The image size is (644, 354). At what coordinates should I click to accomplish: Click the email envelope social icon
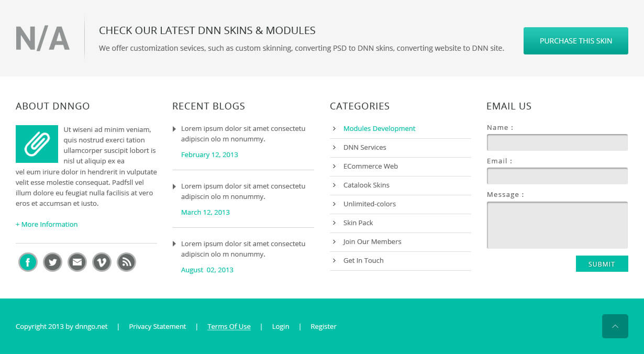pos(77,262)
